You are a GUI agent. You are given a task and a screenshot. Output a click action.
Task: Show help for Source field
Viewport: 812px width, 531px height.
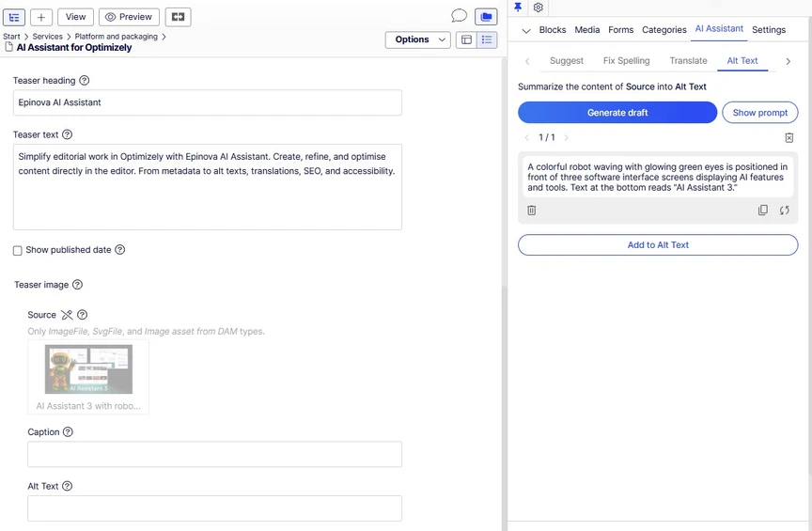(83, 315)
